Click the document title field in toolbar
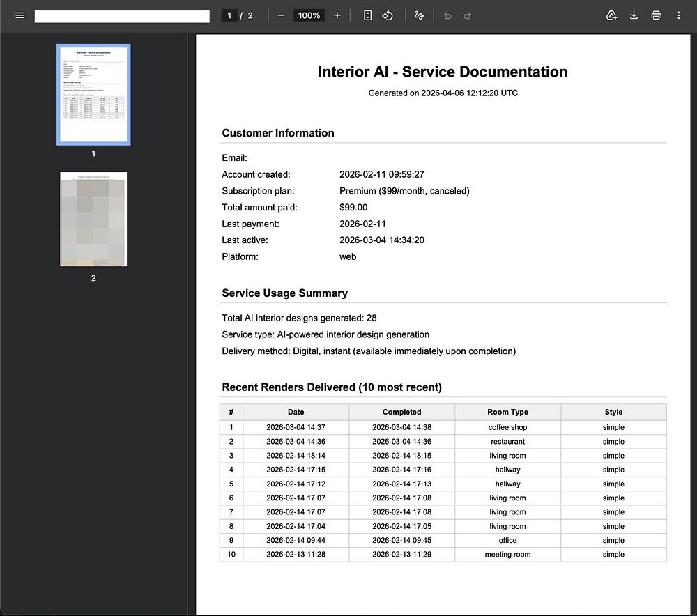697x616 pixels. tap(122, 16)
